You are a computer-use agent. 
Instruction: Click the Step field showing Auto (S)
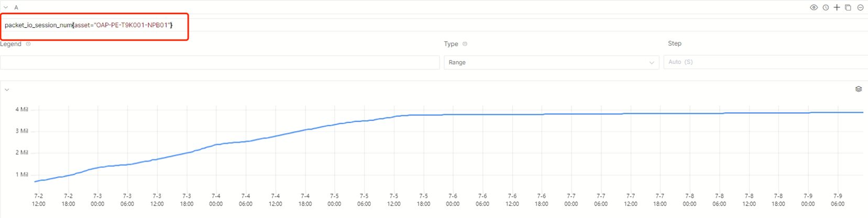coord(765,62)
